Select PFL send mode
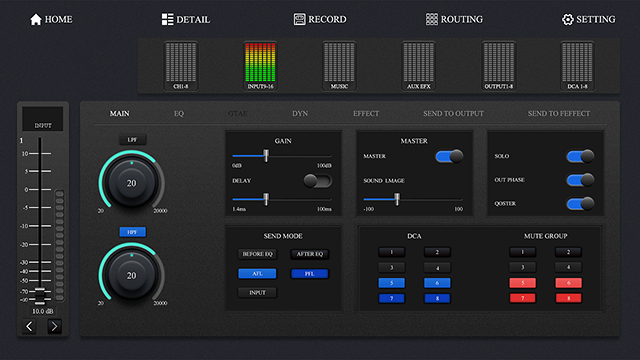The width and height of the screenshot is (640, 360). 309,273
